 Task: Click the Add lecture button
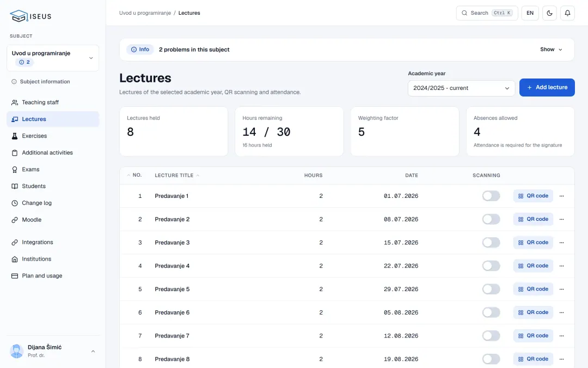pos(547,87)
